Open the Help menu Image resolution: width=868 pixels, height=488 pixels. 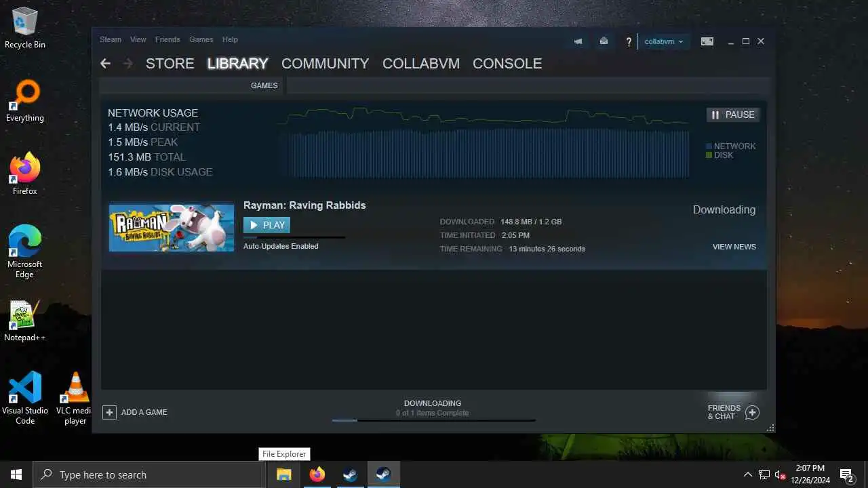click(x=231, y=39)
